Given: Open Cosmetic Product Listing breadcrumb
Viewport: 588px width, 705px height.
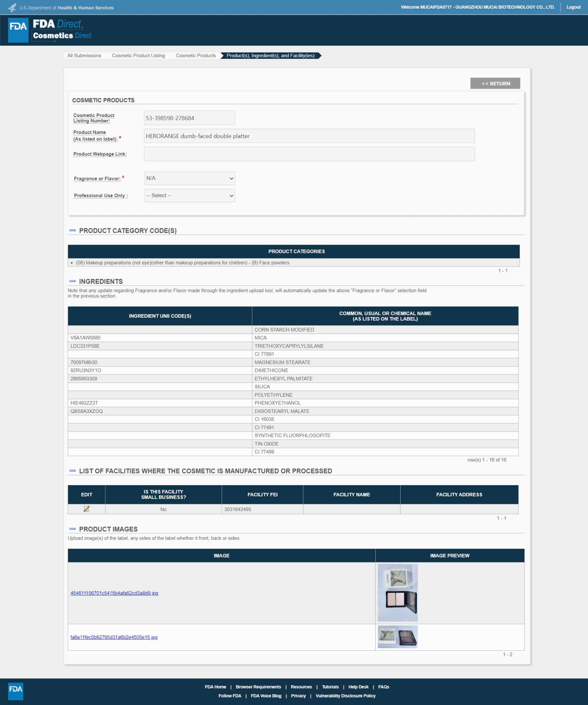Looking at the screenshot, I should (138, 56).
